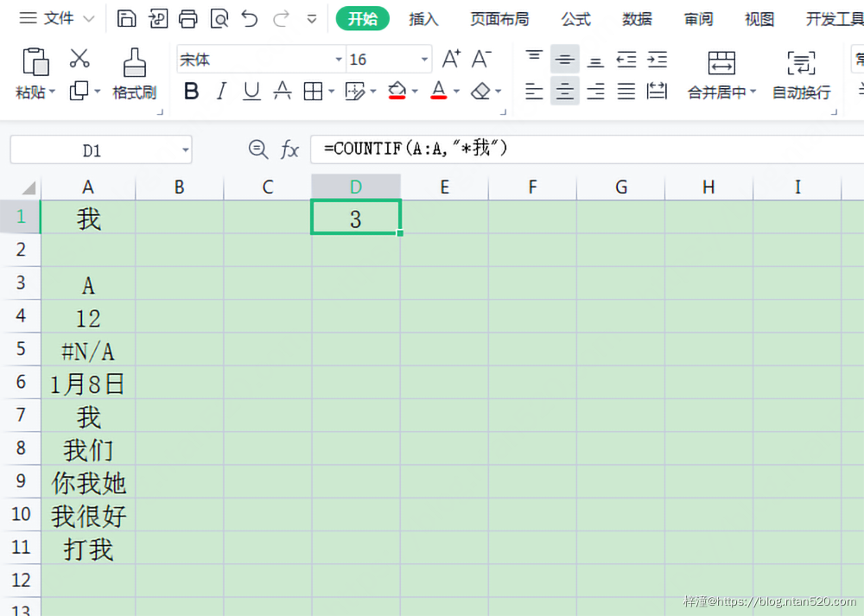Open the 公式 tab
This screenshot has height=616, width=864.
point(575,19)
